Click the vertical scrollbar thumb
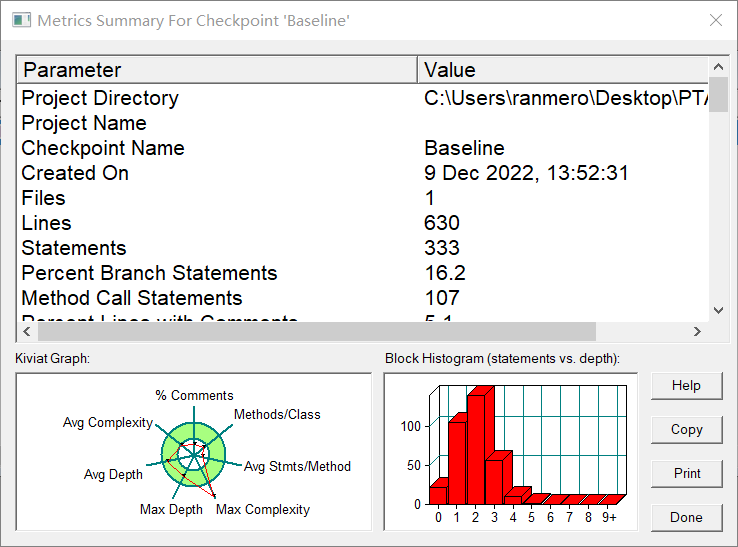 (x=718, y=95)
